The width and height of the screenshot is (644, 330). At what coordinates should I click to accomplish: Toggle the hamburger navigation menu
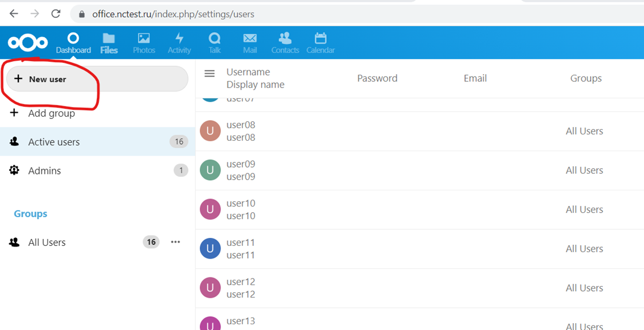[x=210, y=74]
